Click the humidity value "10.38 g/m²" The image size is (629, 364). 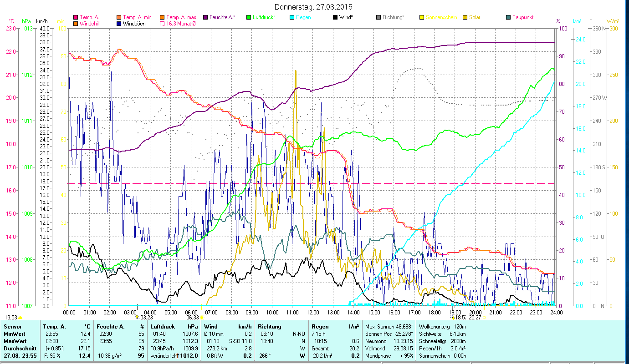(x=109, y=356)
